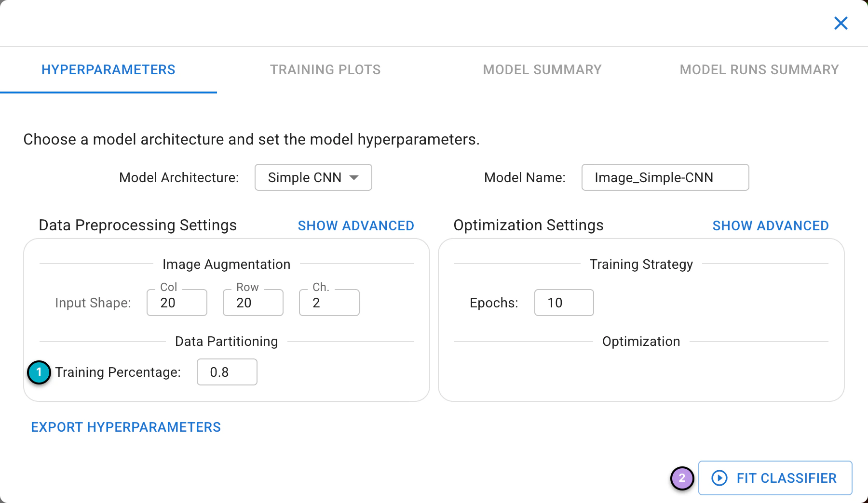The height and width of the screenshot is (503, 868).
Task: Open the Model Runs Summary tab
Action: (759, 70)
